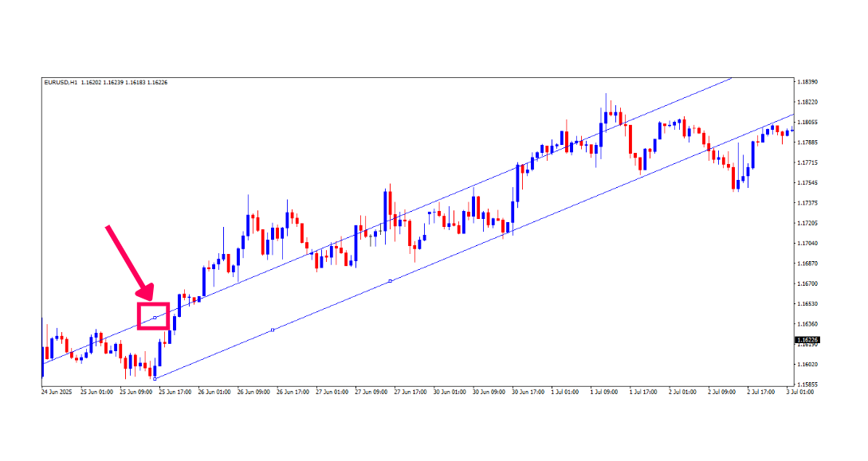The width and height of the screenshot is (868, 461).
Task: Select the highlighted current price tag on the price axis
Action: point(807,340)
